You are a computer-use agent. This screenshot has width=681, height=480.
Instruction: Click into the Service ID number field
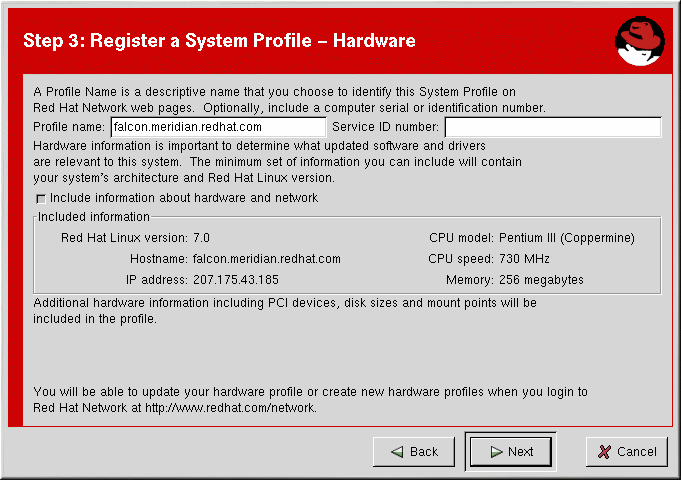coord(552,127)
